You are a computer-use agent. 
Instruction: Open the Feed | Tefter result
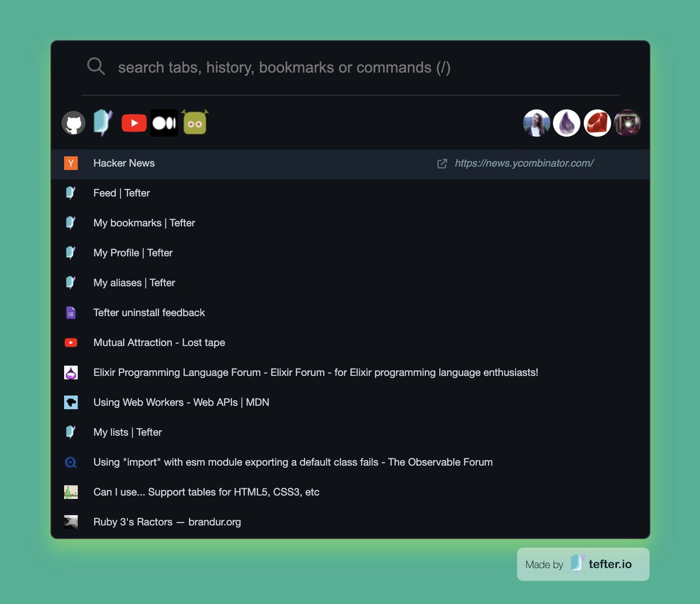(x=121, y=193)
